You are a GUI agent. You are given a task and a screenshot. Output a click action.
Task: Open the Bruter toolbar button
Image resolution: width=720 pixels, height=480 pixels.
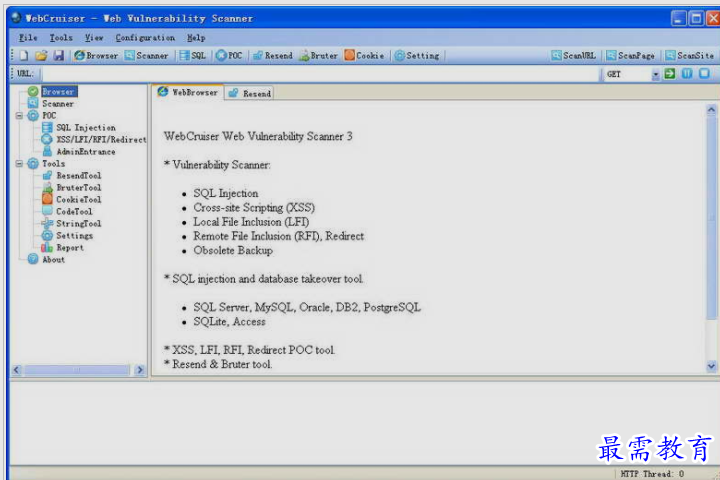[319, 56]
